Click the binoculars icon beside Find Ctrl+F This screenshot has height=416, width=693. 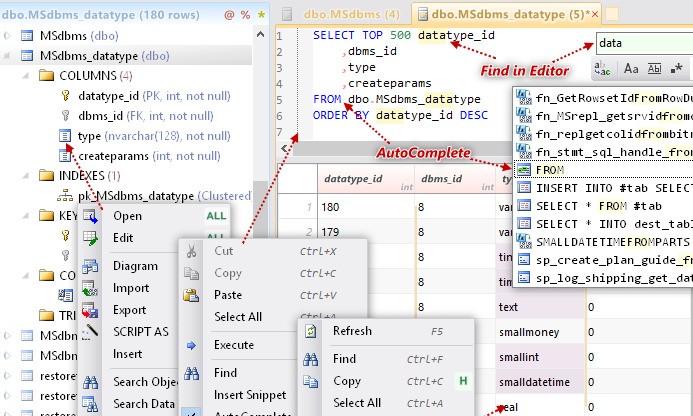pyautogui.click(x=311, y=359)
